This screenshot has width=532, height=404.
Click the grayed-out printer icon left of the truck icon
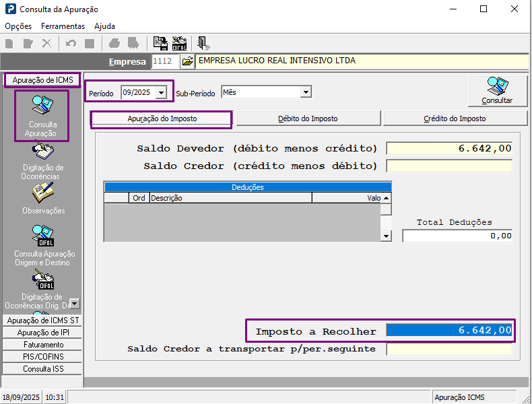114,43
